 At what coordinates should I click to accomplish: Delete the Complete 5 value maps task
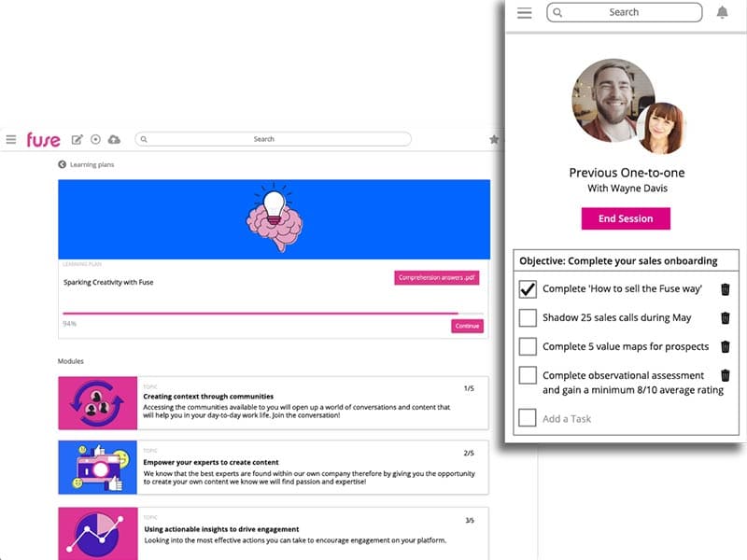pyautogui.click(x=726, y=346)
